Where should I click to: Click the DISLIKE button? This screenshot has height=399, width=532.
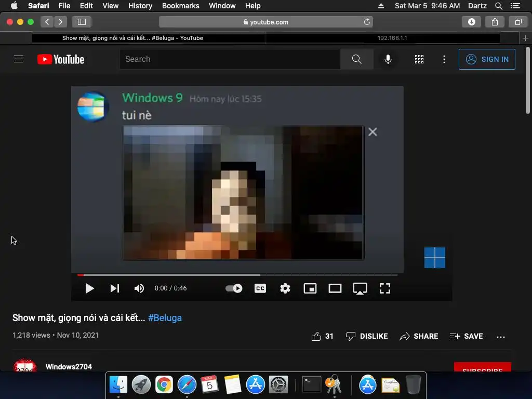(x=367, y=336)
